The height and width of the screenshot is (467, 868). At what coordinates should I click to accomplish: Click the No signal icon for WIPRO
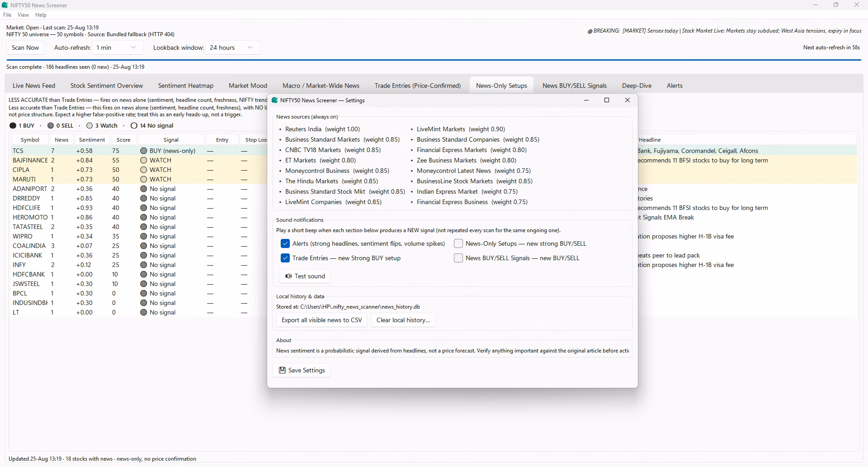143,236
